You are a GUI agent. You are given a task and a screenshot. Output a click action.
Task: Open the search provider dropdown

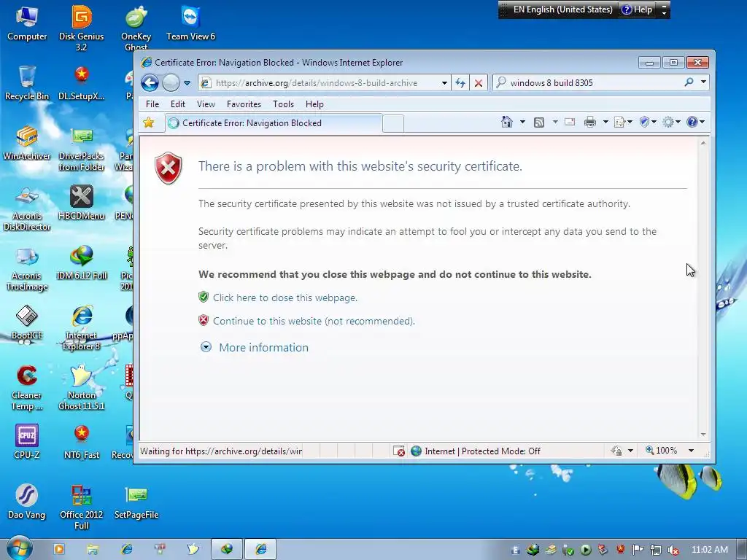[703, 82]
